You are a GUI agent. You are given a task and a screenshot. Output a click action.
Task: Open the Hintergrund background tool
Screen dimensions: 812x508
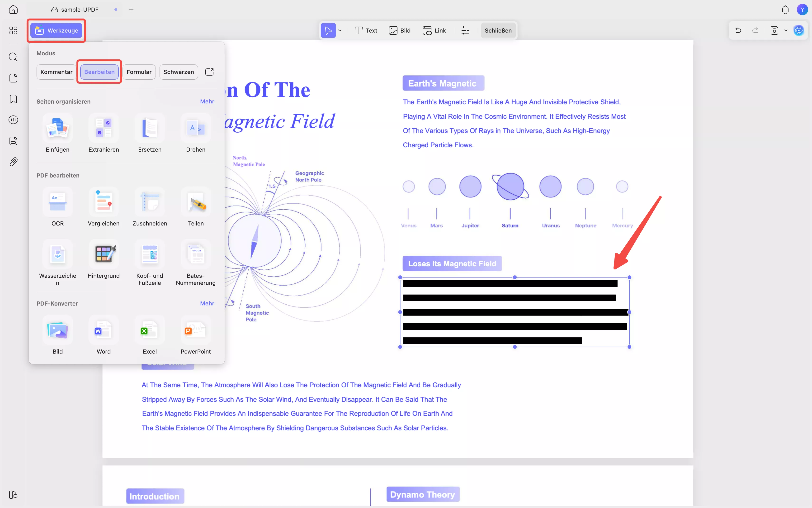click(103, 254)
